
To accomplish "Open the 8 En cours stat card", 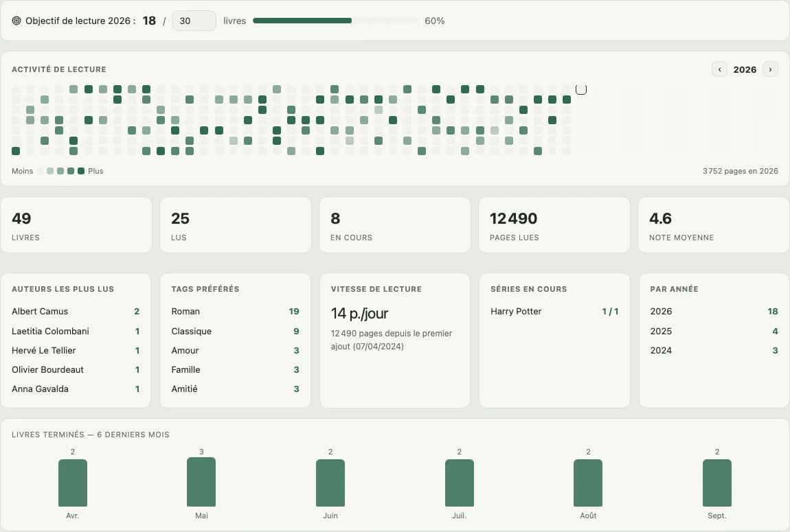I will click(x=394, y=225).
